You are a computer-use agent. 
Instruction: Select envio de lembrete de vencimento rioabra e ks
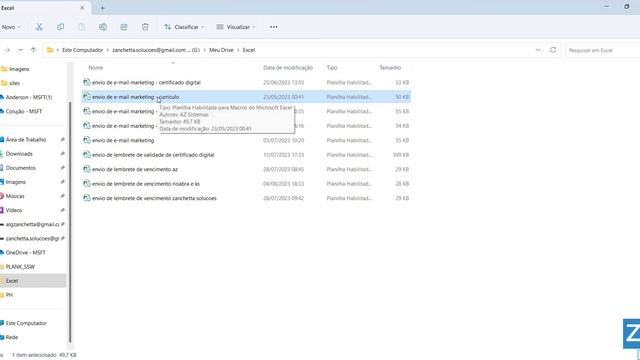point(246,184)
